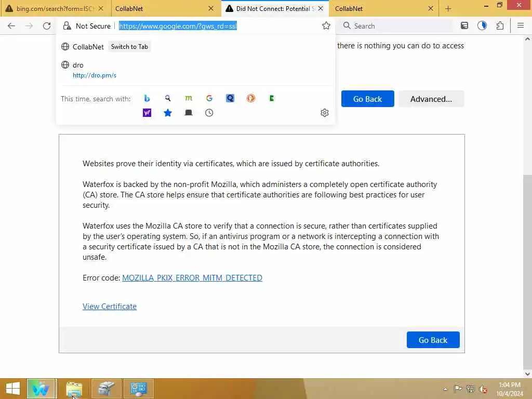Screen dimensions: 532x399
Task: Close the Did Not Connect tab
Action: click(321, 8)
